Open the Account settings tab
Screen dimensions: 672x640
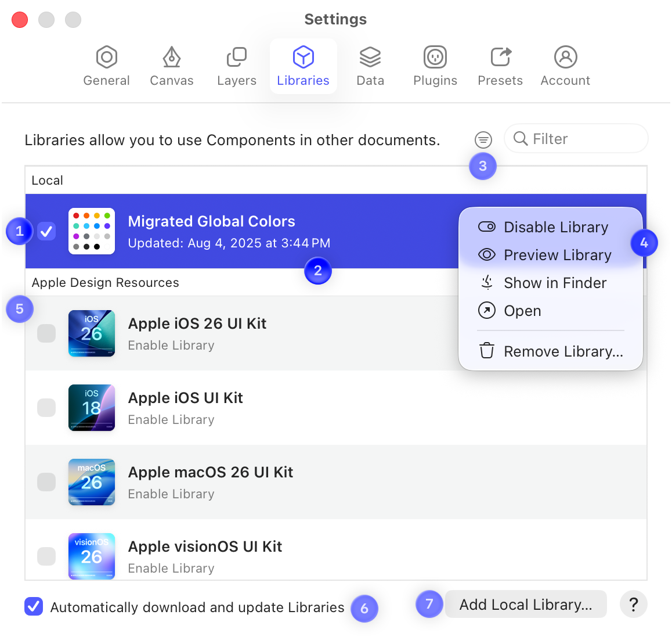pyautogui.click(x=565, y=66)
